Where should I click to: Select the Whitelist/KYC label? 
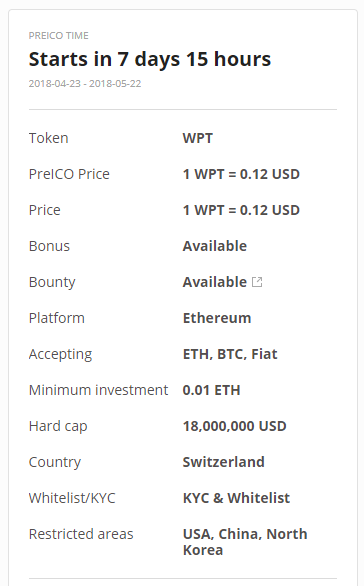tap(72, 498)
